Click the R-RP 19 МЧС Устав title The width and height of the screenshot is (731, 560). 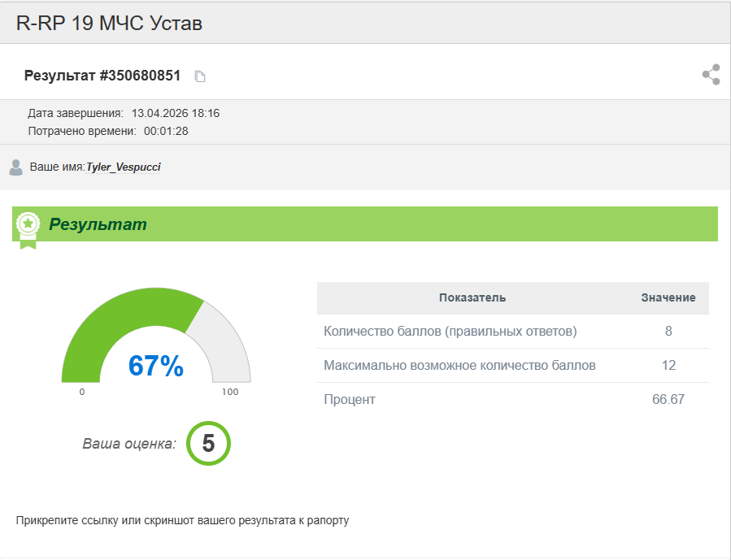[109, 24]
